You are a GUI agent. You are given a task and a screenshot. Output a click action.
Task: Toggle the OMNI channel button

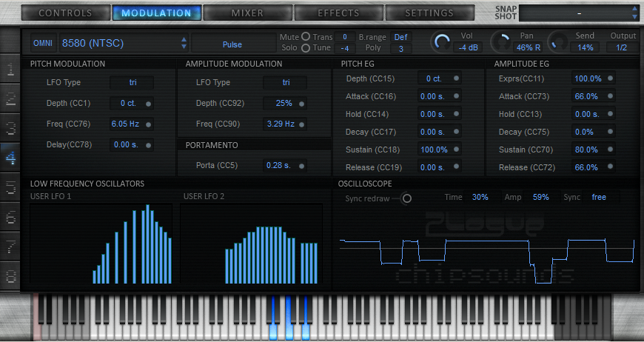pyautogui.click(x=43, y=43)
